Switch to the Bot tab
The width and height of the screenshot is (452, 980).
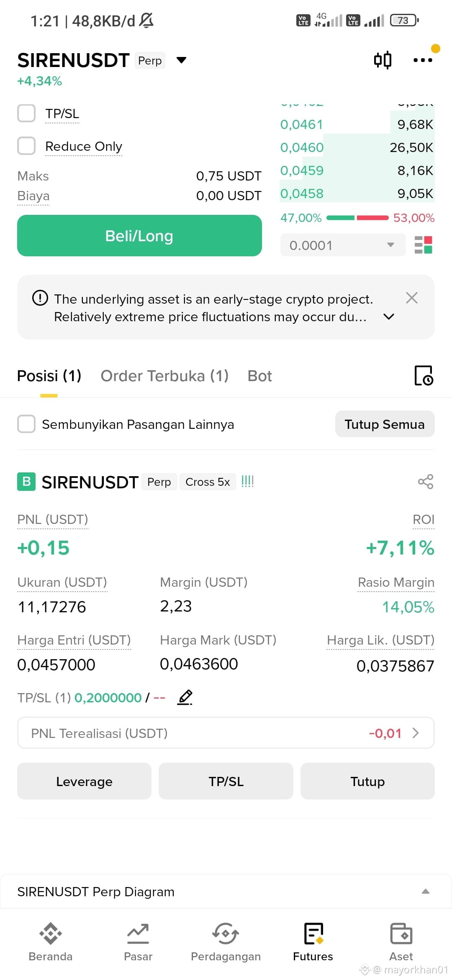pos(259,376)
